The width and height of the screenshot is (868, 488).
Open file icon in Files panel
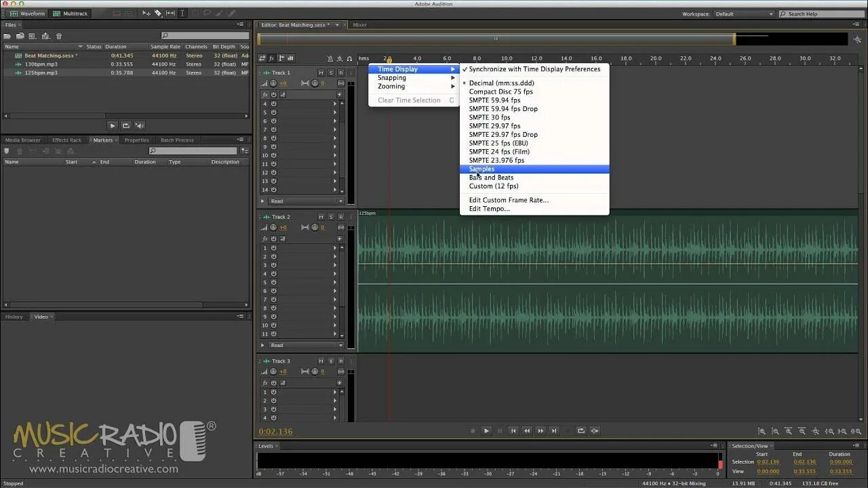(7, 36)
